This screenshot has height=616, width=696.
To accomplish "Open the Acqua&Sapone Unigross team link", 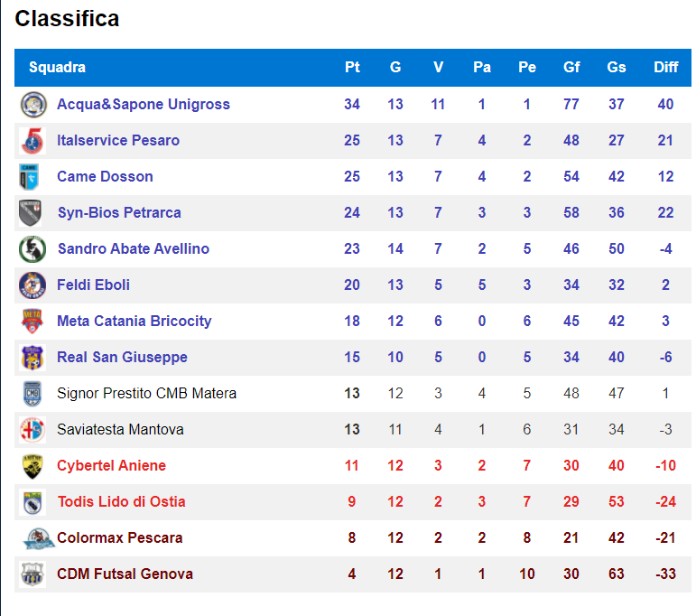I will 144,105.
